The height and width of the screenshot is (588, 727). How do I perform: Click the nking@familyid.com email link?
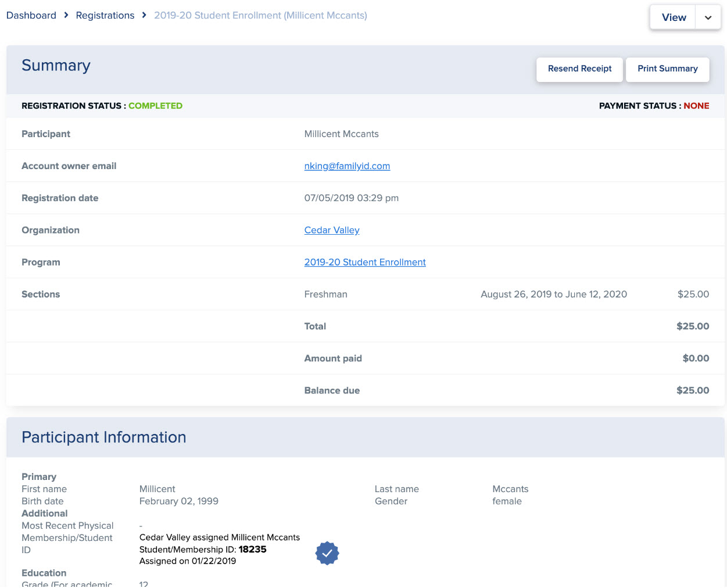[347, 166]
